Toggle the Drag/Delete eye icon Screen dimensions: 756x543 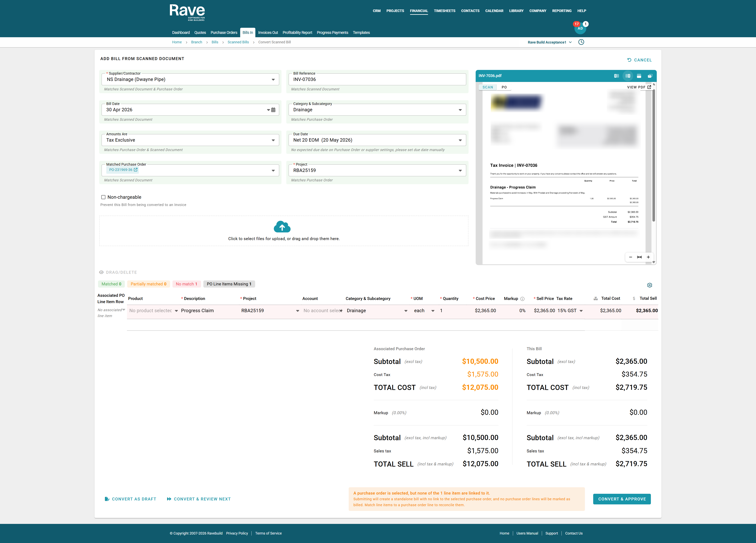101,272
